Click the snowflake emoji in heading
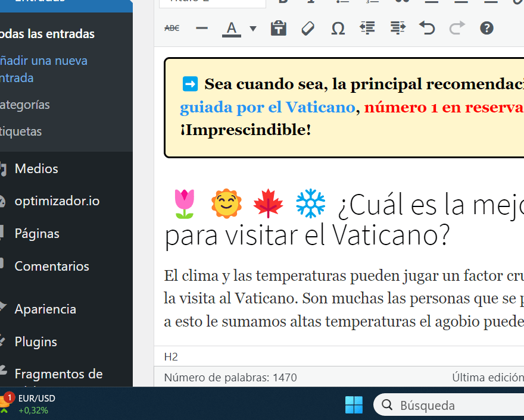 310,203
